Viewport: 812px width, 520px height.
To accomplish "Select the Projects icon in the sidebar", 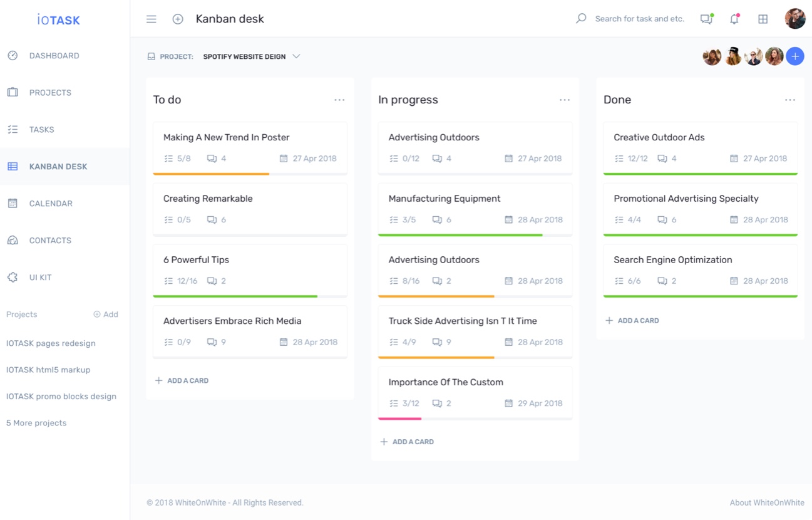I will click(x=13, y=92).
